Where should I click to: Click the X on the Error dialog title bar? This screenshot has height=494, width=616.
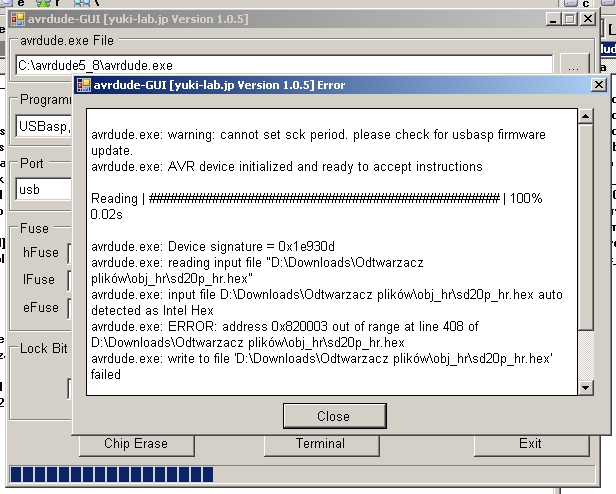point(598,85)
